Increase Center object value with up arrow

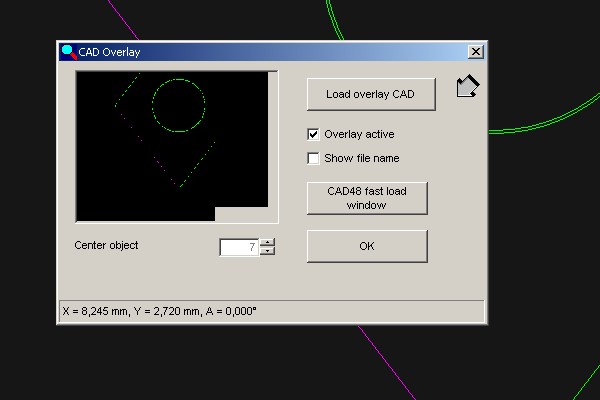coord(267,242)
